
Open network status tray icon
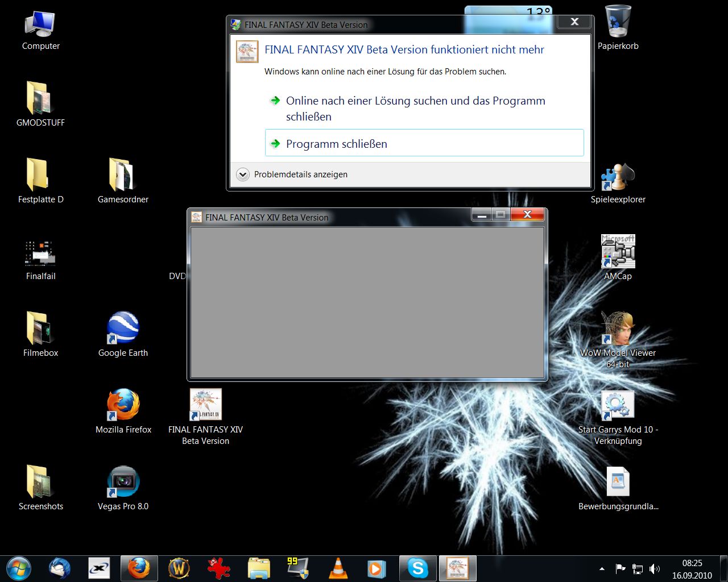(x=638, y=569)
